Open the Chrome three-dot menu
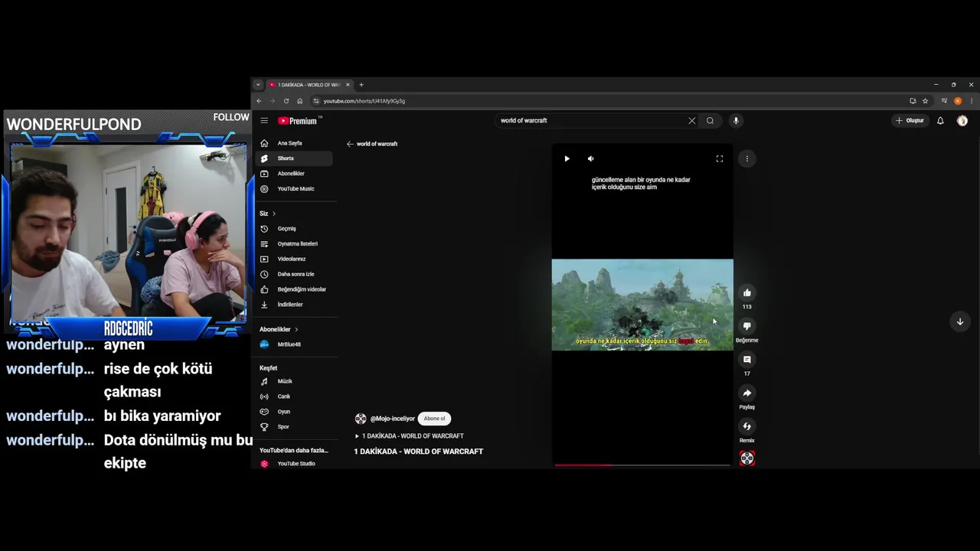 point(972,101)
